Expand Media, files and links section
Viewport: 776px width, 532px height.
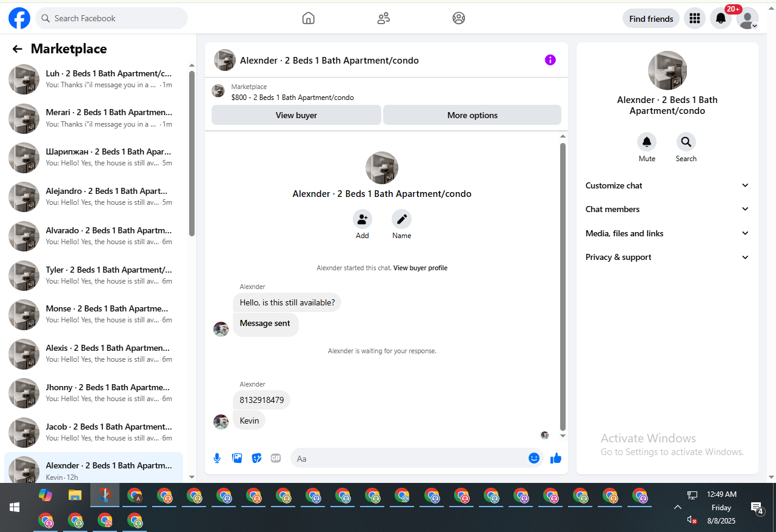click(x=667, y=233)
